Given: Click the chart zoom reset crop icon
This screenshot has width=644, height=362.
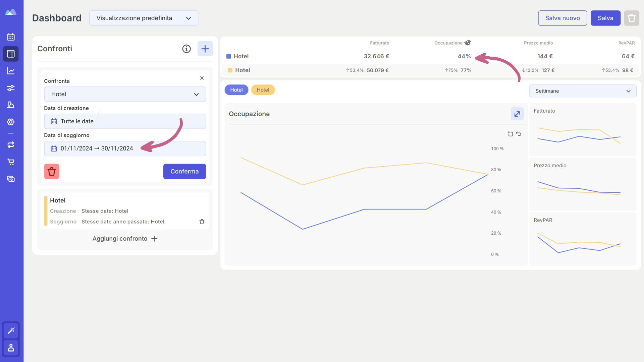Looking at the screenshot, I should click(x=510, y=134).
